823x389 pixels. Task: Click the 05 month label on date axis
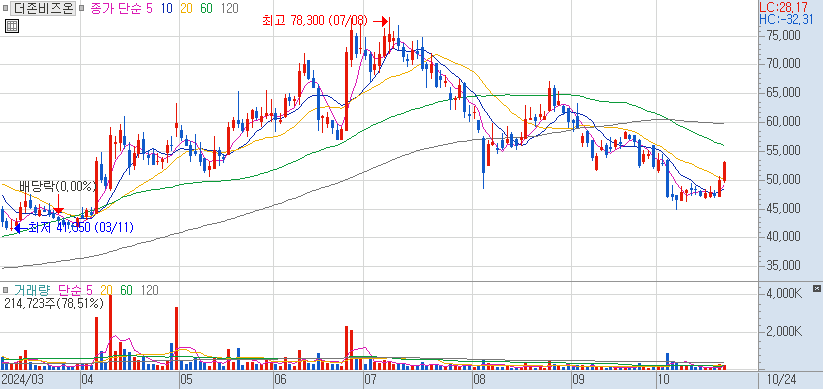pyautogui.click(x=187, y=379)
